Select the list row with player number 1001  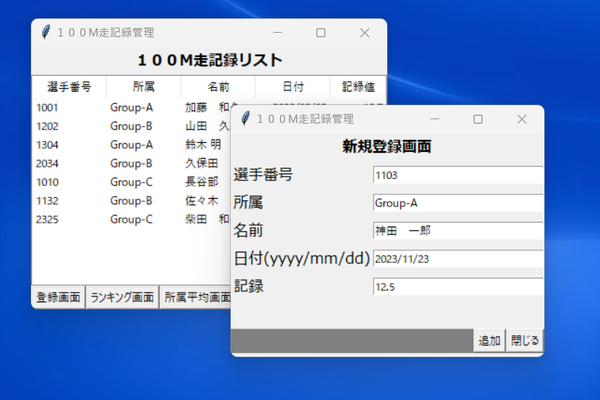[132, 108]
